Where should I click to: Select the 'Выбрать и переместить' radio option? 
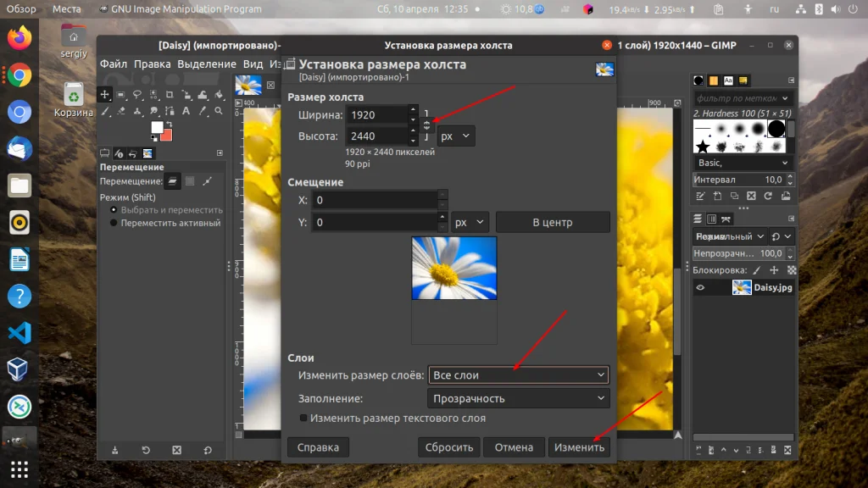[x=112, y=209]
